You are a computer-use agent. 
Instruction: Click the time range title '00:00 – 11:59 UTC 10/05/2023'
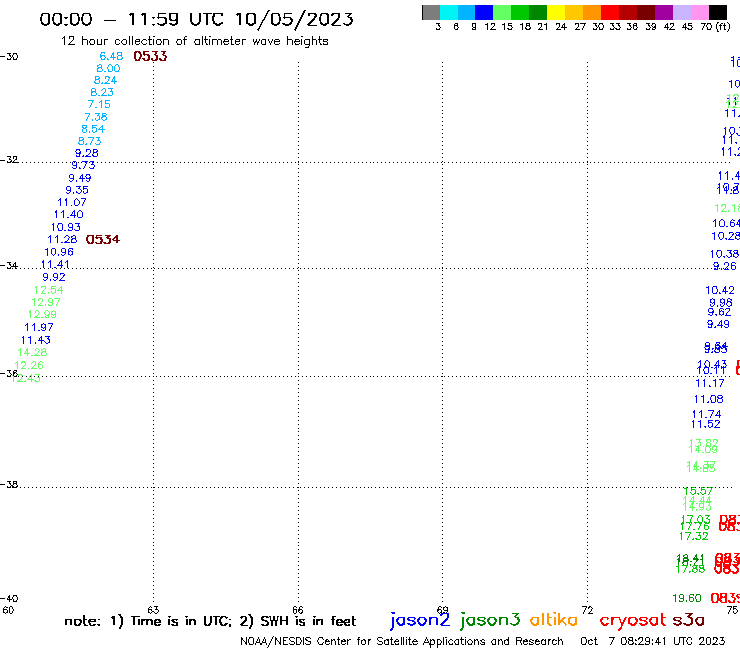pos(196,19)
